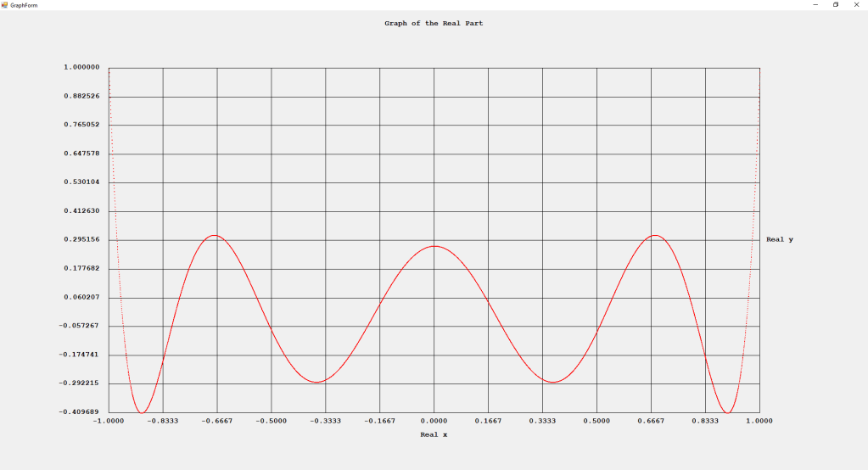This screenshot has width=868, height=470.
Task: Click the -0.5000 x-axis tick label
Action: (272, 421)
